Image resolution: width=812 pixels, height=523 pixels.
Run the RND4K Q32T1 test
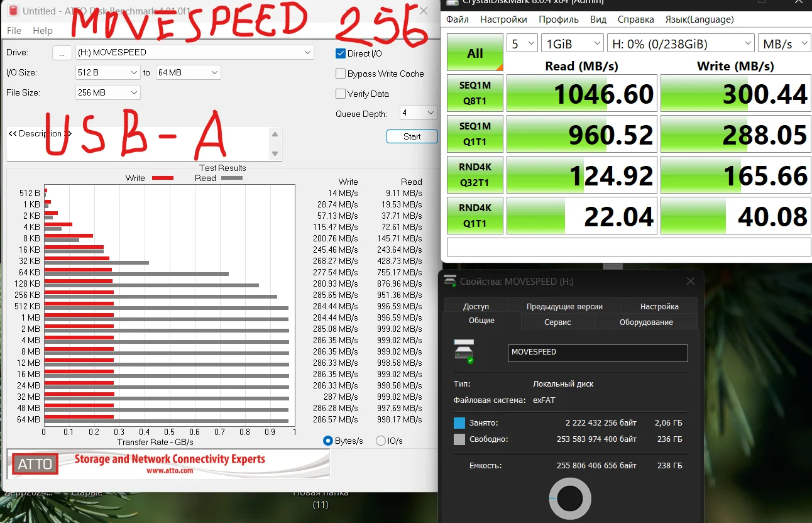coord(475,175)
